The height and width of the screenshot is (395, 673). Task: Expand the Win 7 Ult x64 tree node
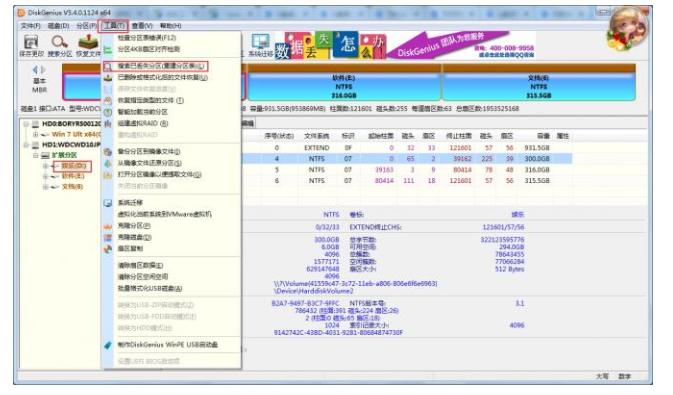(36, 134)
